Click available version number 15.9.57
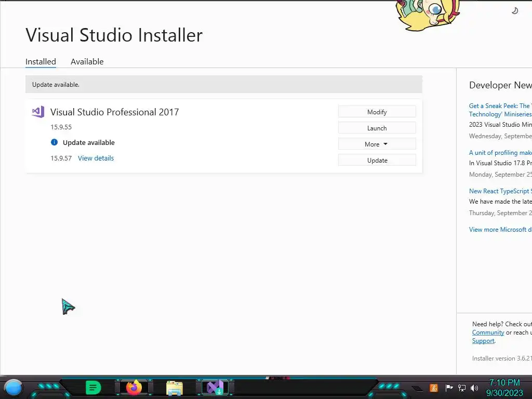This screenshot has width=532, height=399. click(x=61, y=158)
